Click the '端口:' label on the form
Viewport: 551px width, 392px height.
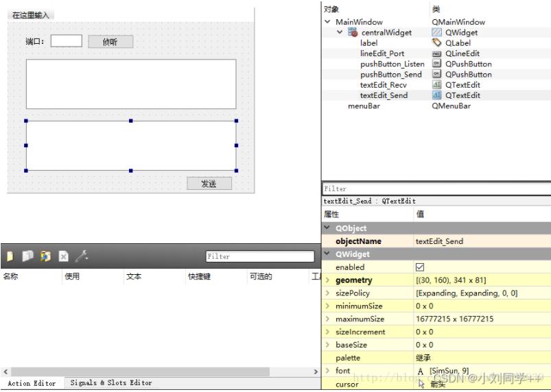click(x=35, y=41)
